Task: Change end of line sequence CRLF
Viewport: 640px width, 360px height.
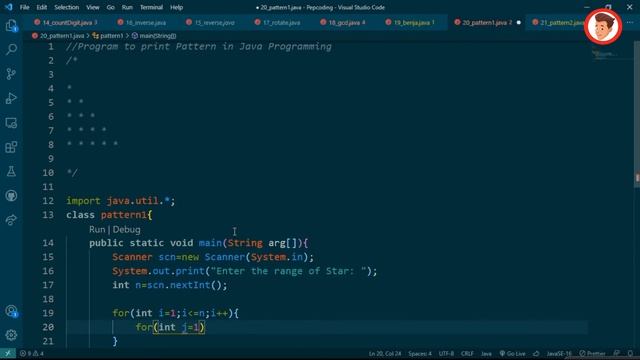Action: click(467, 353)
